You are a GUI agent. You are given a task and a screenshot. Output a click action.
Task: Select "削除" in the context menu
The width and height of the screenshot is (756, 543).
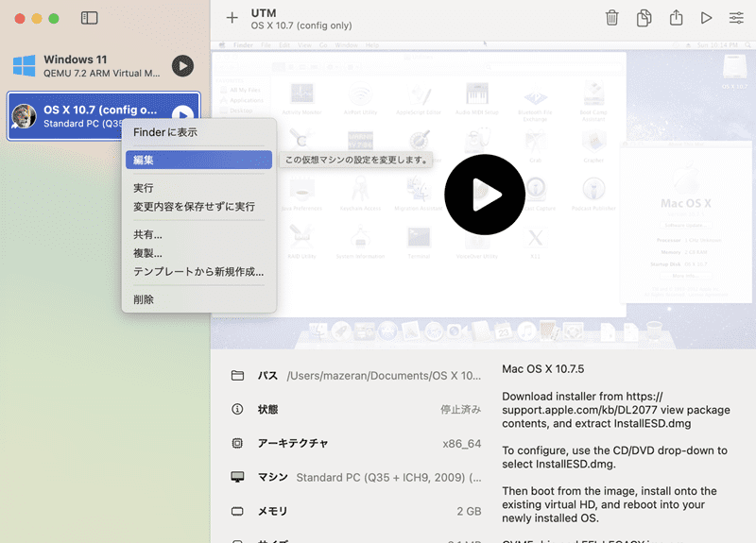(198, 299)
